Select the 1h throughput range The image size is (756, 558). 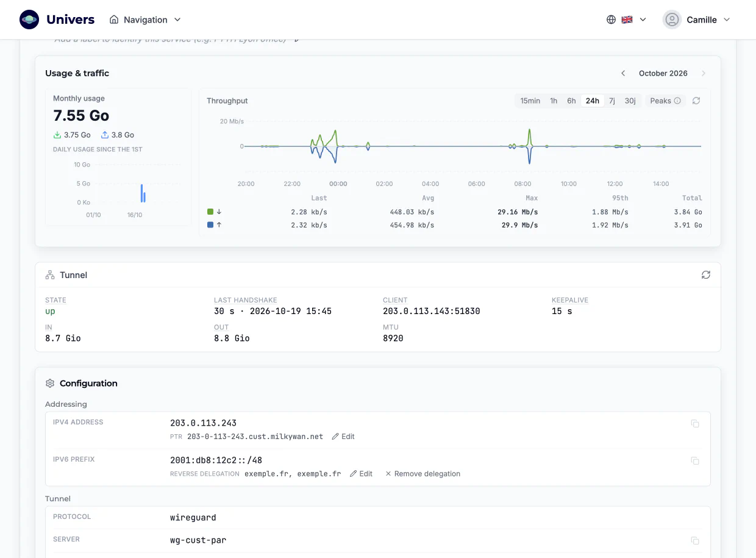coord(554,101)
